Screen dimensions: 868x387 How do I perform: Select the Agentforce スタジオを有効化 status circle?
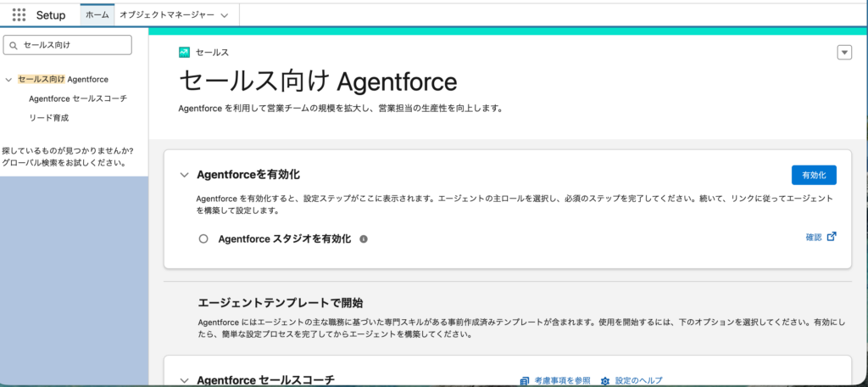203,239
